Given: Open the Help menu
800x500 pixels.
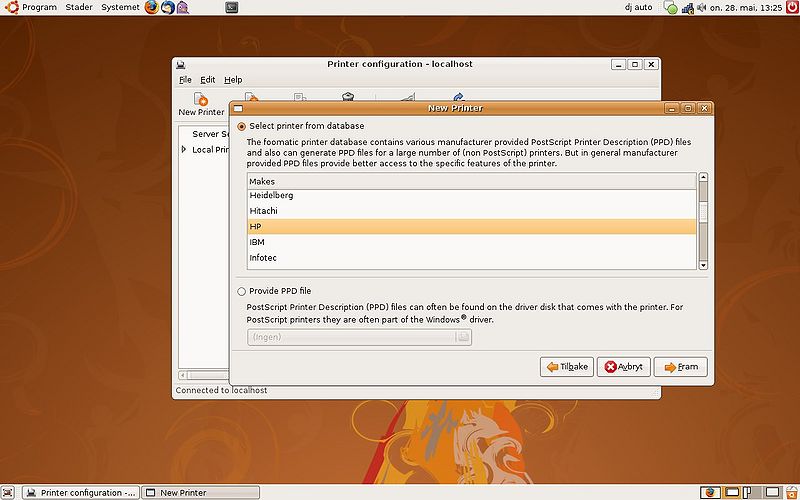Looking at the screenshot, I should coord(233,80).
